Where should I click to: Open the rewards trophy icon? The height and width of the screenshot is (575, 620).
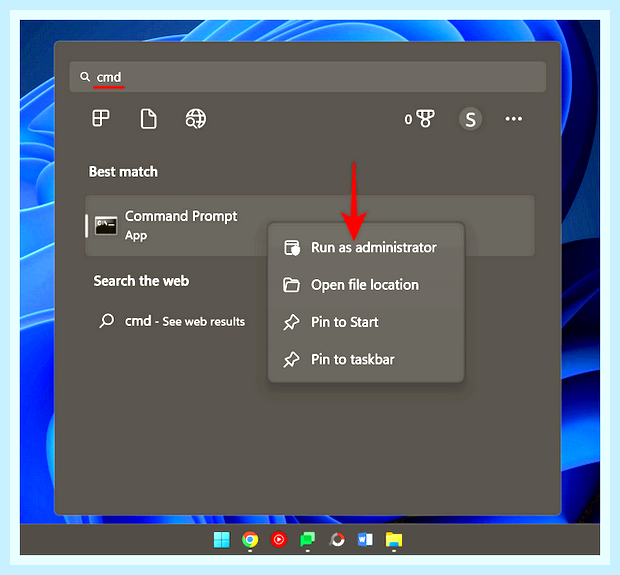click(425, 119)
